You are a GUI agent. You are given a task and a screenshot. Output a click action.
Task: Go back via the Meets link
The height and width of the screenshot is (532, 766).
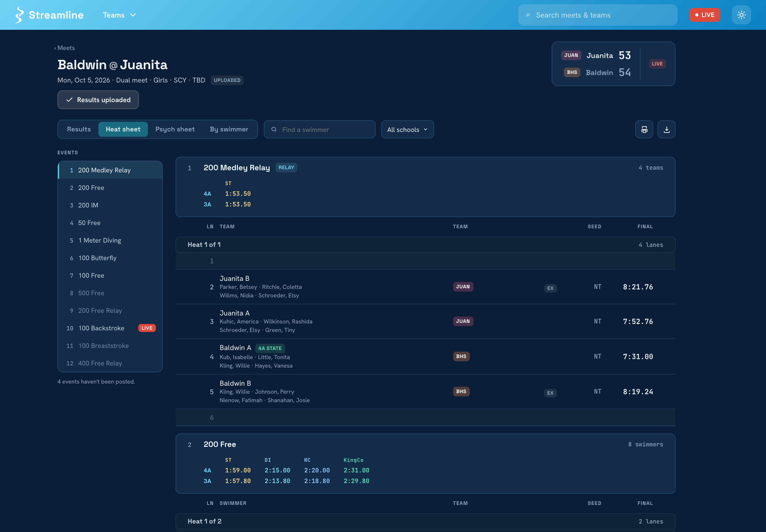65,48
